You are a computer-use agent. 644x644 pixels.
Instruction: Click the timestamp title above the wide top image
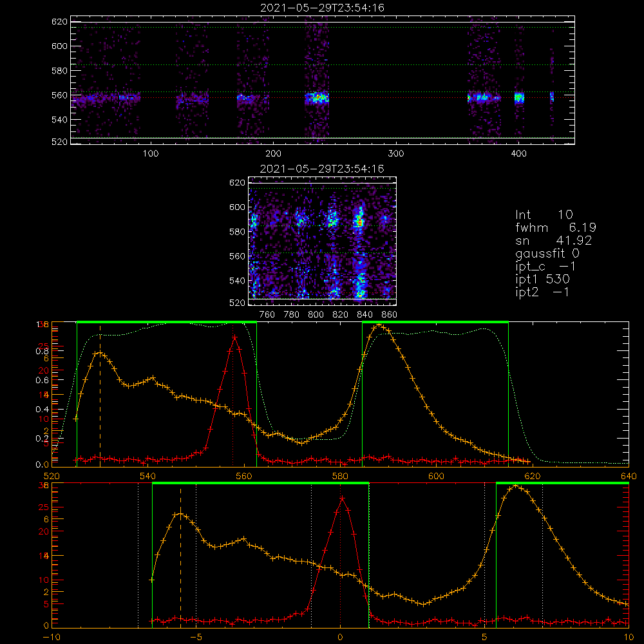(x=322, y=8)
